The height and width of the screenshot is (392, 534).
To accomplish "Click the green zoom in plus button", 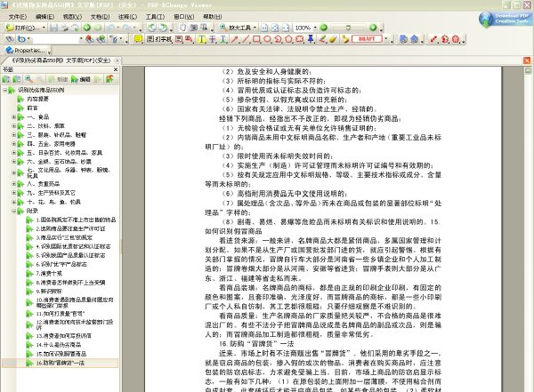I will 373,28.
